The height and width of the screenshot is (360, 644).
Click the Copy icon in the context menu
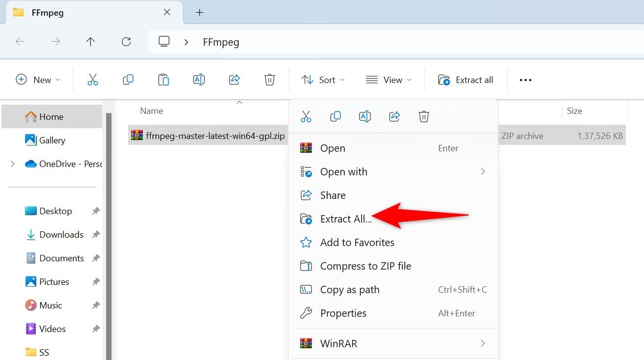pos(336,116)
